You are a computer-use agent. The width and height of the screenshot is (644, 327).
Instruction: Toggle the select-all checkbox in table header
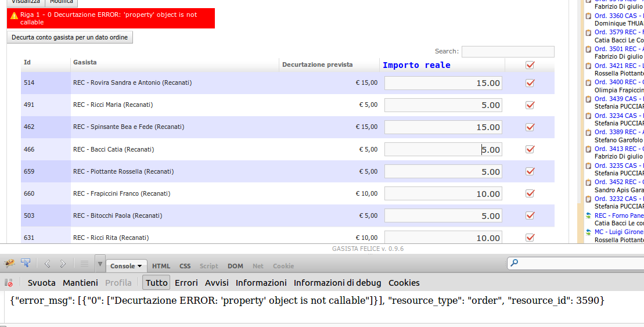point(530,65)
